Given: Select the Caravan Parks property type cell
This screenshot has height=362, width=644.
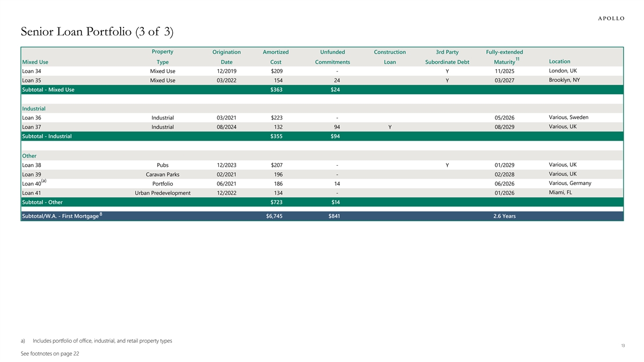Looking at the screenshot, I should coord(162,174).
